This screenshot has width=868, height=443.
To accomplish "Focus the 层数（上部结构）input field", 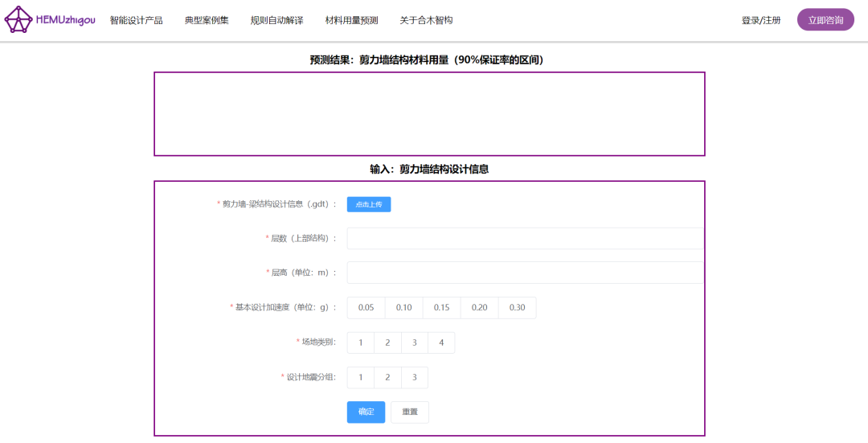I will tap(524, 239).
